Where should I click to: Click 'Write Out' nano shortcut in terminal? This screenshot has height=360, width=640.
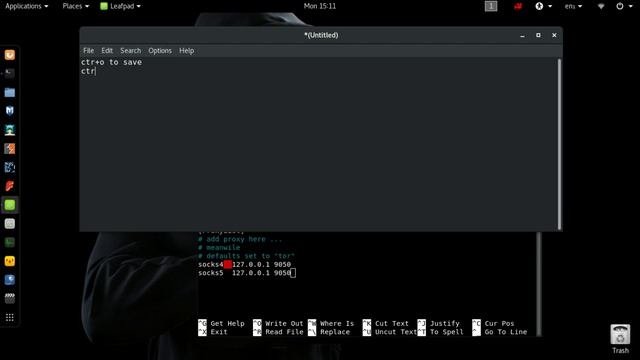tap(278, 323)
